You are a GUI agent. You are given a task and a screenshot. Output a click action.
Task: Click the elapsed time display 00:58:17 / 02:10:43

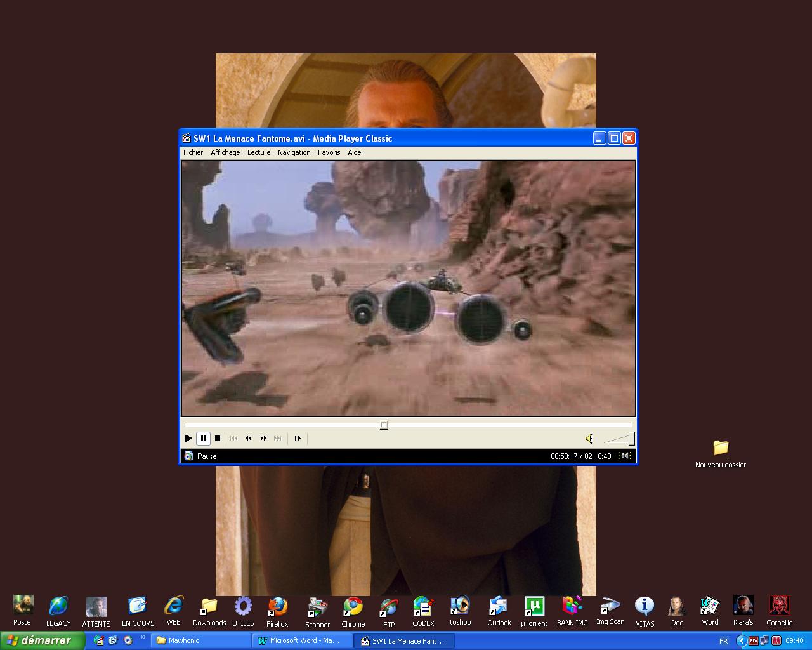[x=580, y=456]
